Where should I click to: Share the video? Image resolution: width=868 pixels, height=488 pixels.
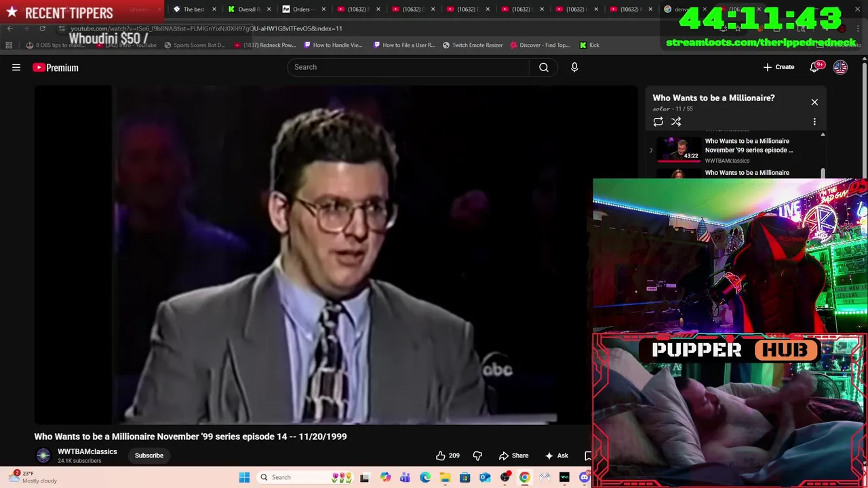513,455
